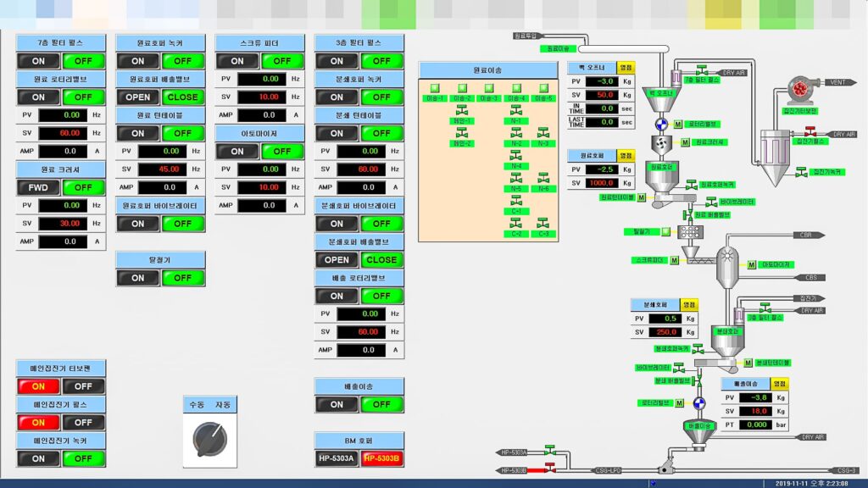
Task: Click the M motor icon beside 아토마이저
Action: click(x=751, y=264)
